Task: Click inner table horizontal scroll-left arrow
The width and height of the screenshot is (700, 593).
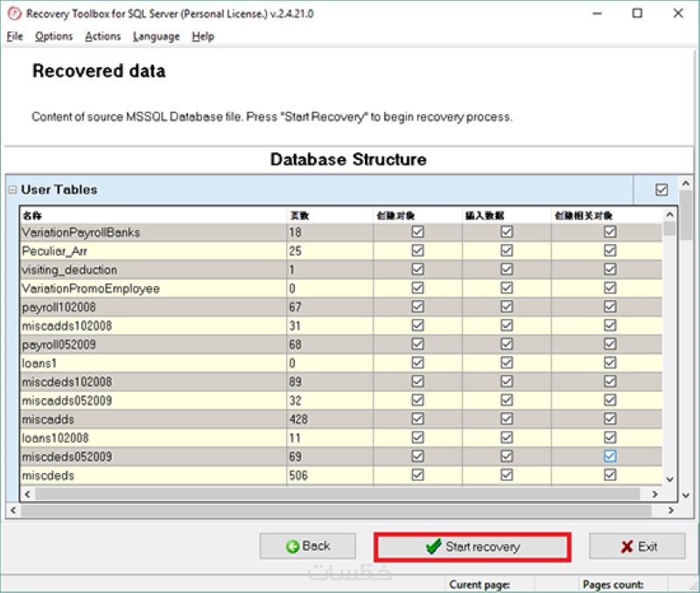Action: 28,494
